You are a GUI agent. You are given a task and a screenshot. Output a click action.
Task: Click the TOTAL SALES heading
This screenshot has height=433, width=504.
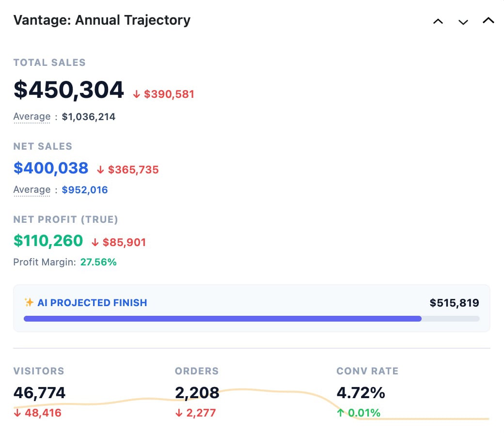tap(49, 62)
